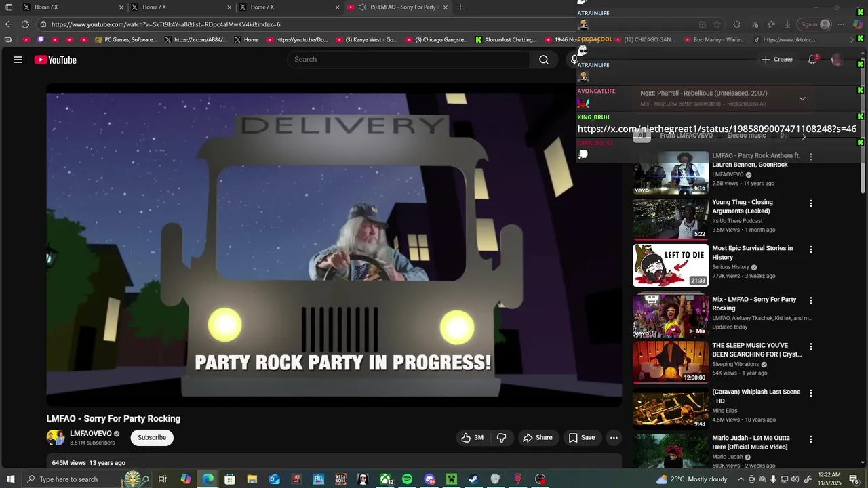Image resolution: width=868 pixels, height=488 pixels.
Task: Open options menu for Most Epic Survival Stories
Action: [x=810, y=249]
